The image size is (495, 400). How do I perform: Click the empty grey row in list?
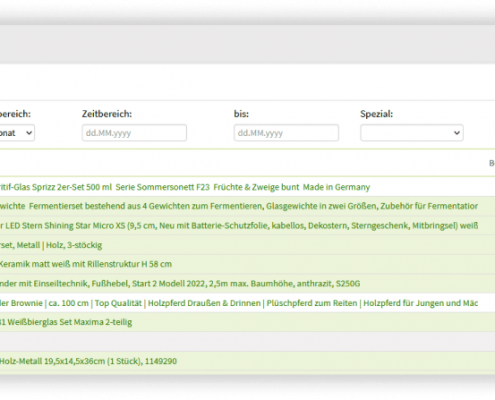tap(247, 342)
